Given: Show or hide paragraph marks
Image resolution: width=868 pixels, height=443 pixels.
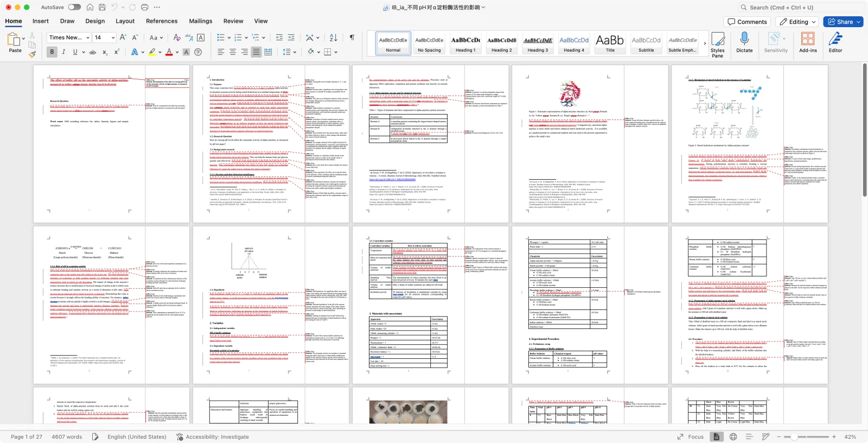Looking at the screenshot, I should (x=352, y=37).
